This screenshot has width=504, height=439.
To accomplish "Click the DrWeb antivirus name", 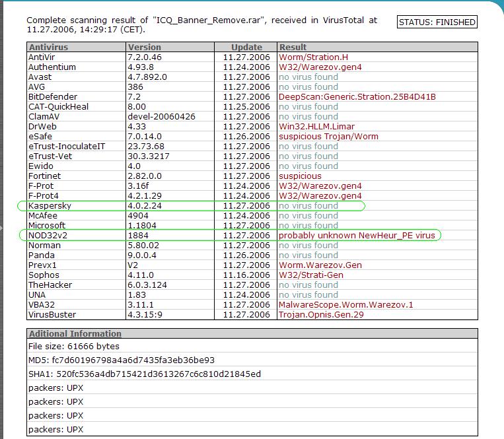I will (x=42, y=127).
